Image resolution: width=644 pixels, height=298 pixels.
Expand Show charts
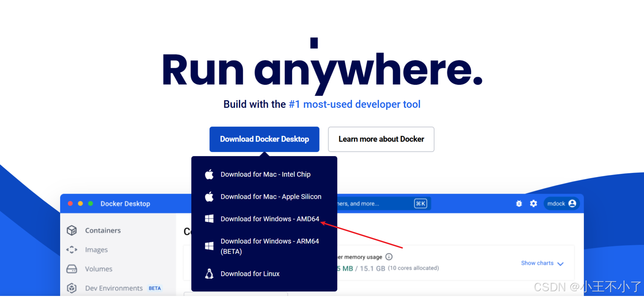[x=542, y=263]
